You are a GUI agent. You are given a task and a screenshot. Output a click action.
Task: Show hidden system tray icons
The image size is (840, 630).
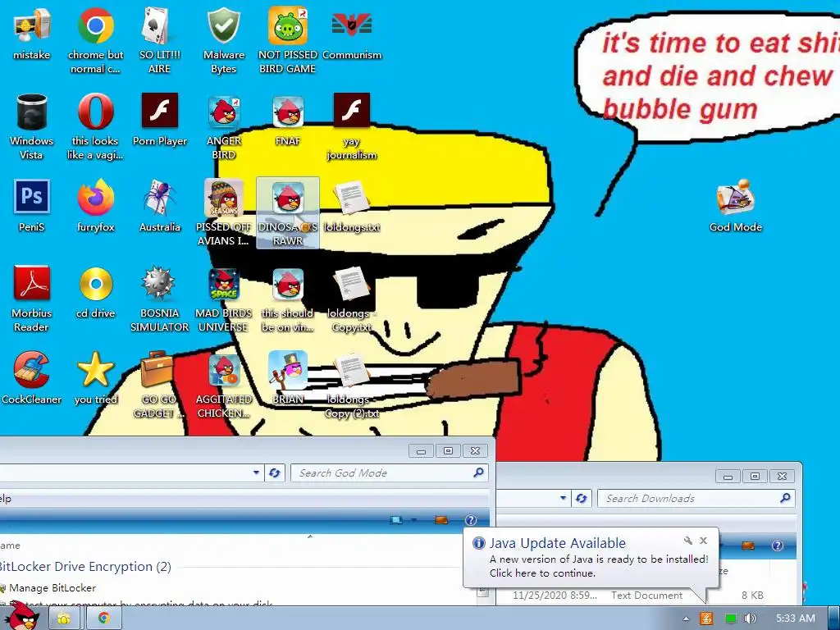click(686, 619)
